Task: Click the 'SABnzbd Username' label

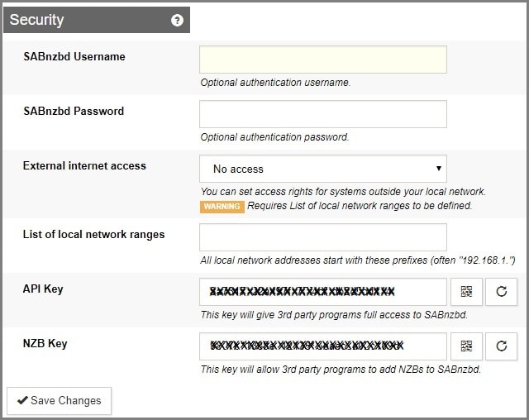Action: pyautogui.click(x=74, y=57)
